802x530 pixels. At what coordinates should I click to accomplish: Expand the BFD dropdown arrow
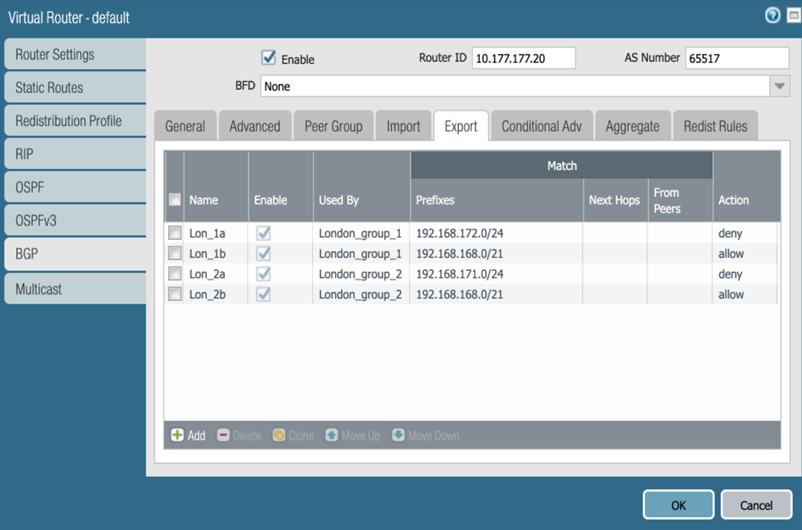[780, 87]
